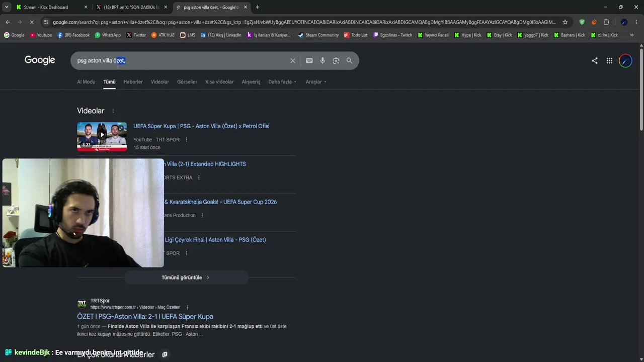Open the Hype | Kick bookmark
Screen dimensions: 644x362
point(467,35)
